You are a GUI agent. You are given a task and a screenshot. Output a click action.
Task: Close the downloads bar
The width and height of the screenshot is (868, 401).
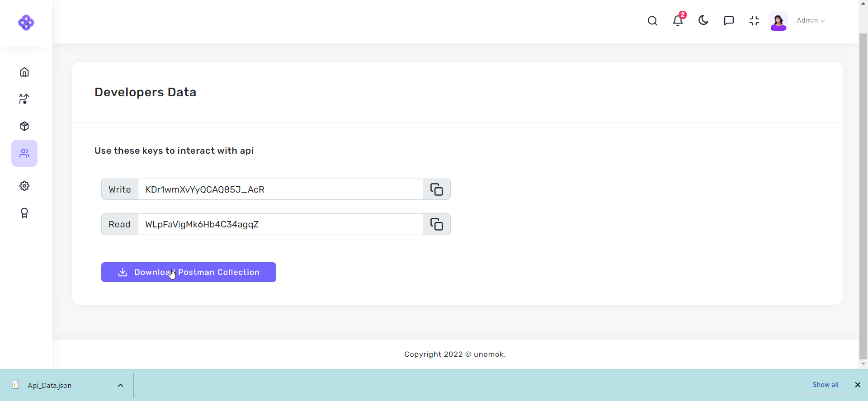858,385
